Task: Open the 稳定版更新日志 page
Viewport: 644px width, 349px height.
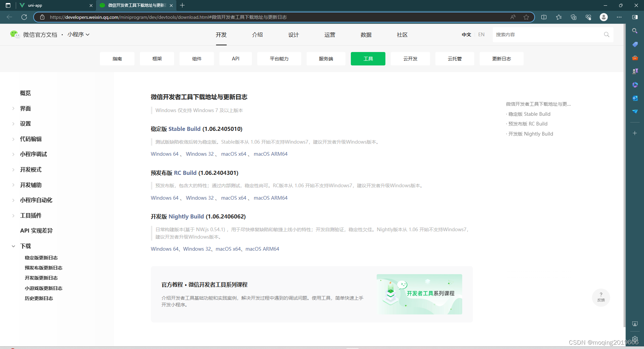Action: tap(41, 257)
